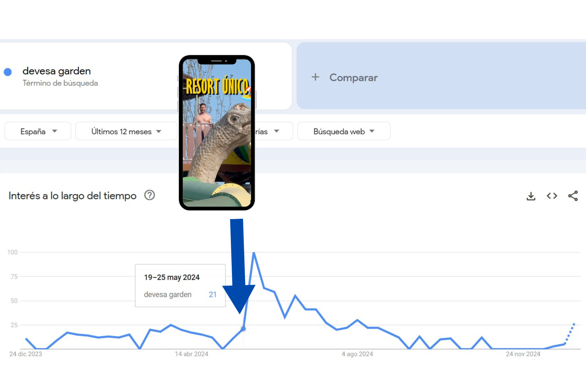Download the interest over time chart data
The image size is (586, 392).
(x=531, y=196)
